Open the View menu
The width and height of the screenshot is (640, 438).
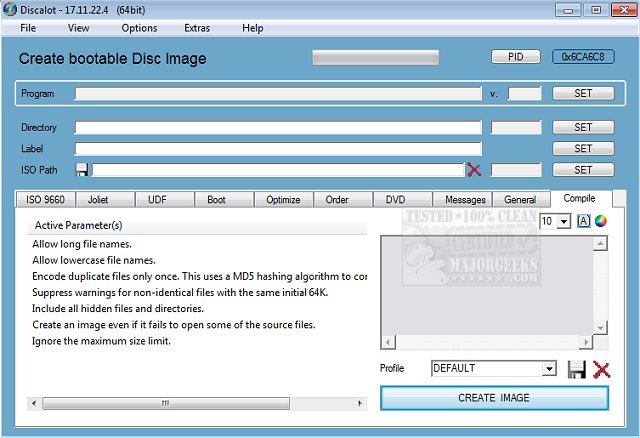click(x=78, y=28)
